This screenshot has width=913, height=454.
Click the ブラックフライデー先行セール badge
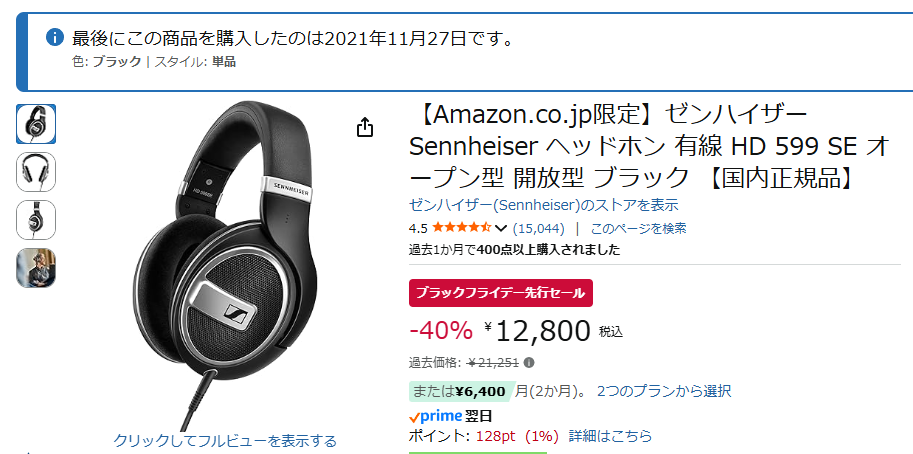click(x=501, y=293)
